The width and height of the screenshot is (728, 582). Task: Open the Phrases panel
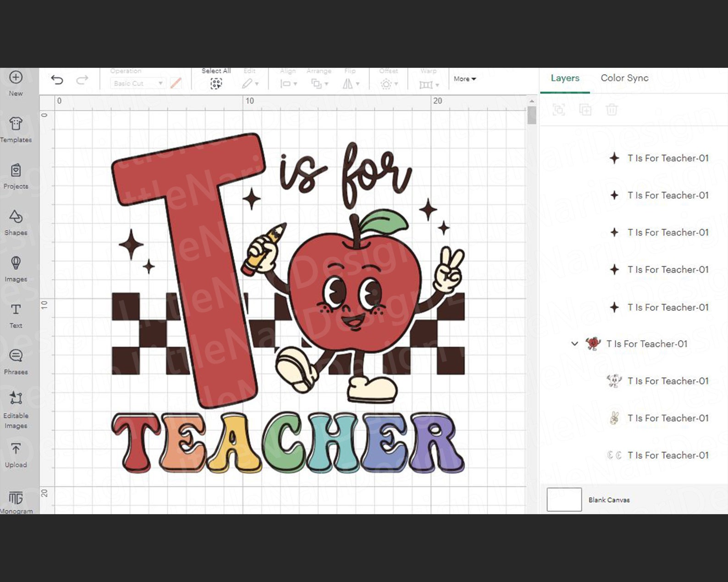tap(16, 362)
